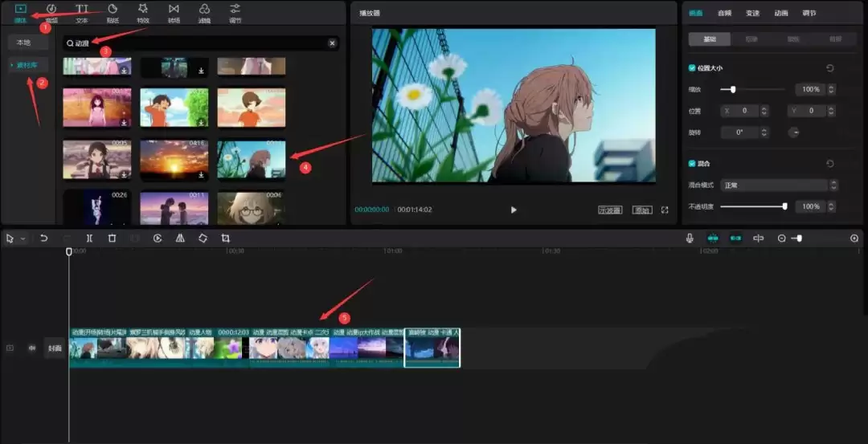
Task: Mute the main track audio
Action: [x=32, y=348]
